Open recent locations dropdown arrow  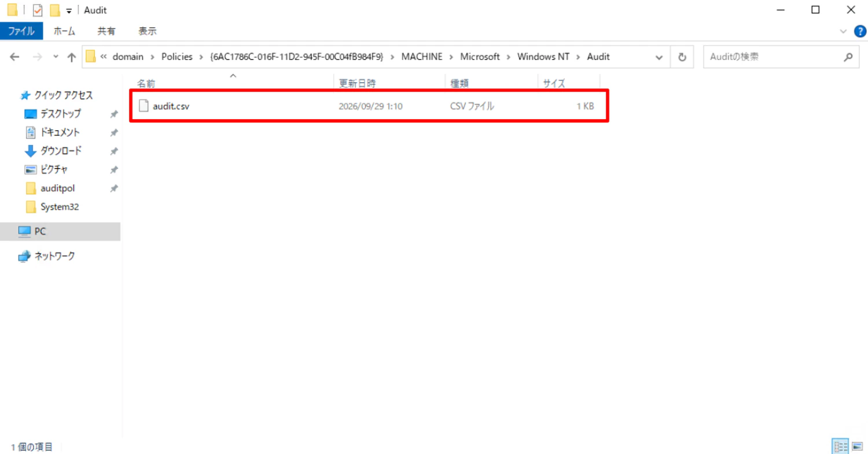[x=56, y=57]
